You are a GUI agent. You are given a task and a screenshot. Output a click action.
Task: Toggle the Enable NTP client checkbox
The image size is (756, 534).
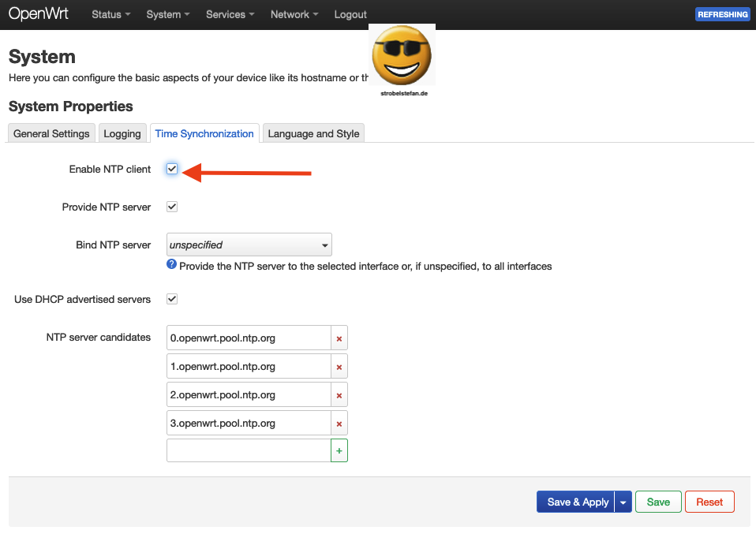(x=172, y=169)
